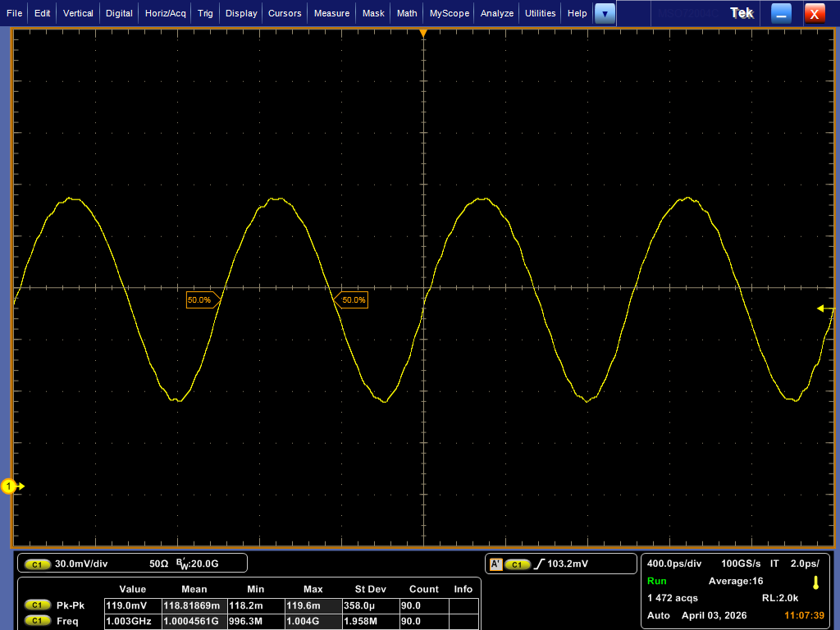Click the yellow temperature indicator icon
This screenshot has width=840, height=630.
(816, 583)
